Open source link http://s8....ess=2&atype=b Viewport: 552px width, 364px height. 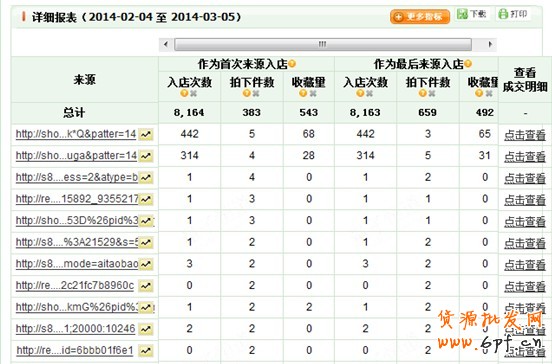coord(77,177)
